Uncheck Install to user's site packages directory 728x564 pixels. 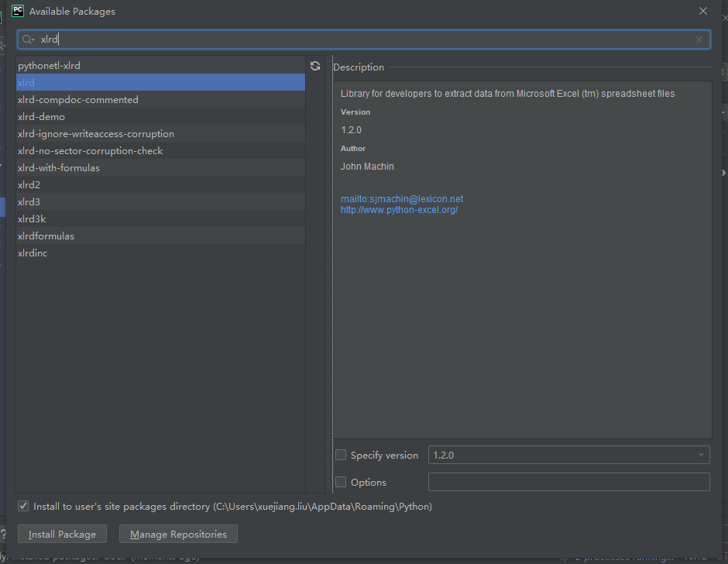(x=23, y=506)
